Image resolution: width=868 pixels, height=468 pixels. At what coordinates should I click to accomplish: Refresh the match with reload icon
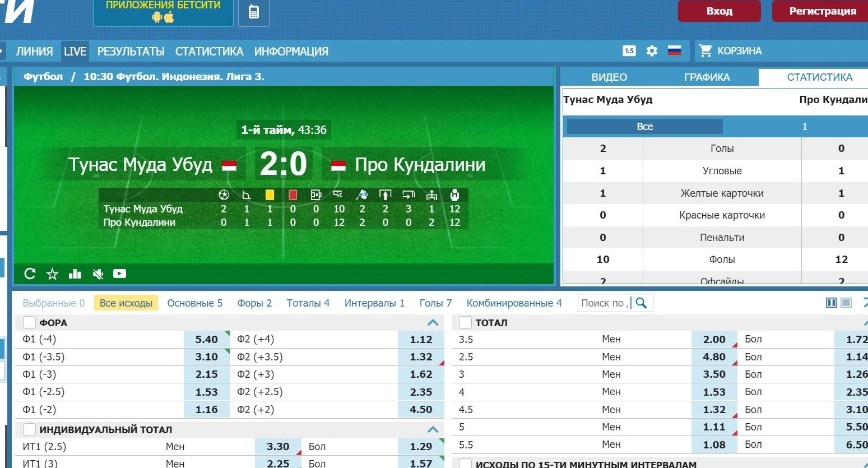(x=30, y=274)
